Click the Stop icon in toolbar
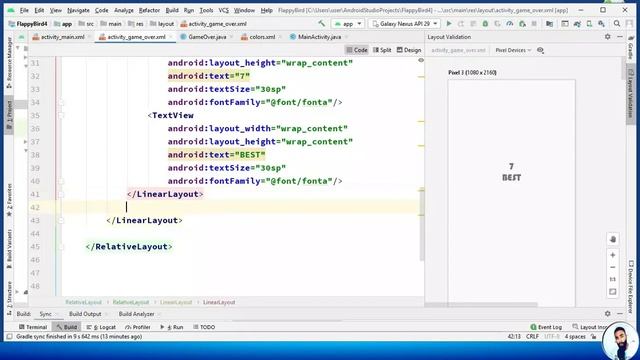 point(534,24)
